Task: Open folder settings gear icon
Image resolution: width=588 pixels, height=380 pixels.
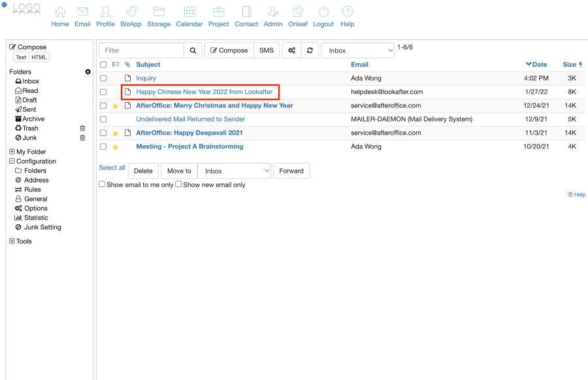Action: click(88, 72)
